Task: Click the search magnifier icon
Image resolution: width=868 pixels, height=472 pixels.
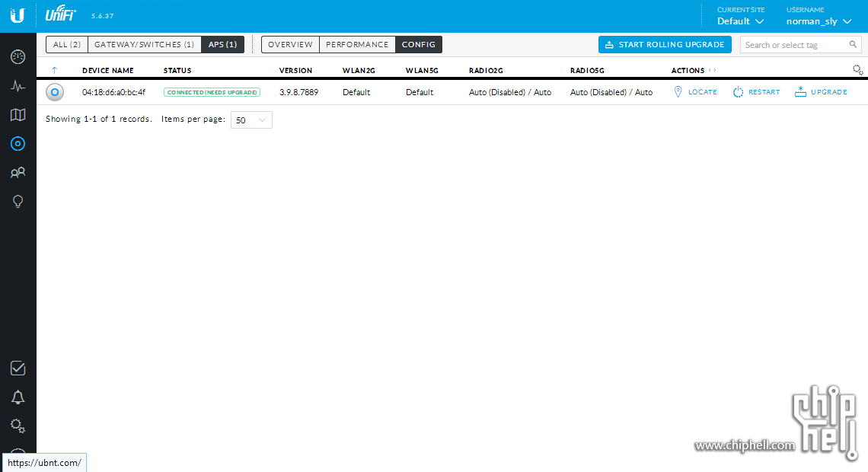Action: [x=853, y=44]
